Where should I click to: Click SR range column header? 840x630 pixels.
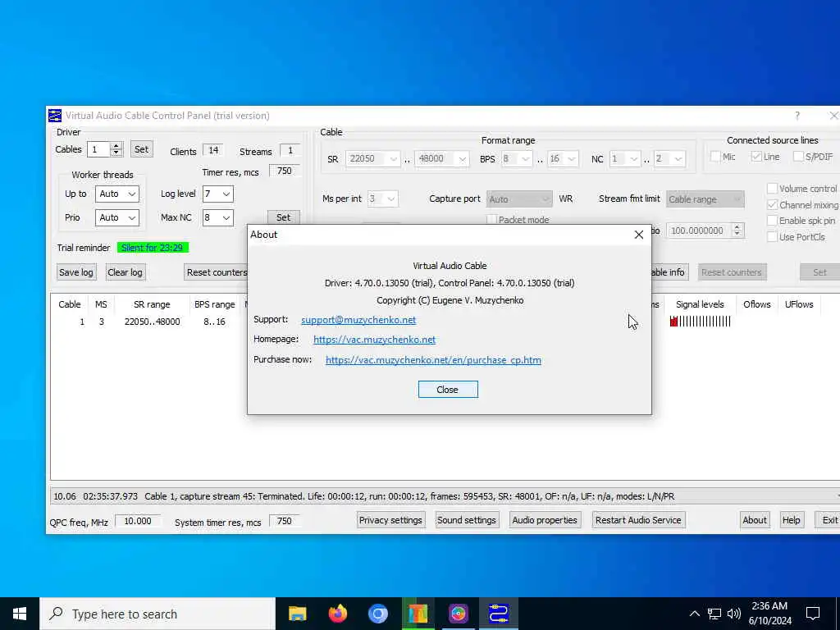click(152, 304)
